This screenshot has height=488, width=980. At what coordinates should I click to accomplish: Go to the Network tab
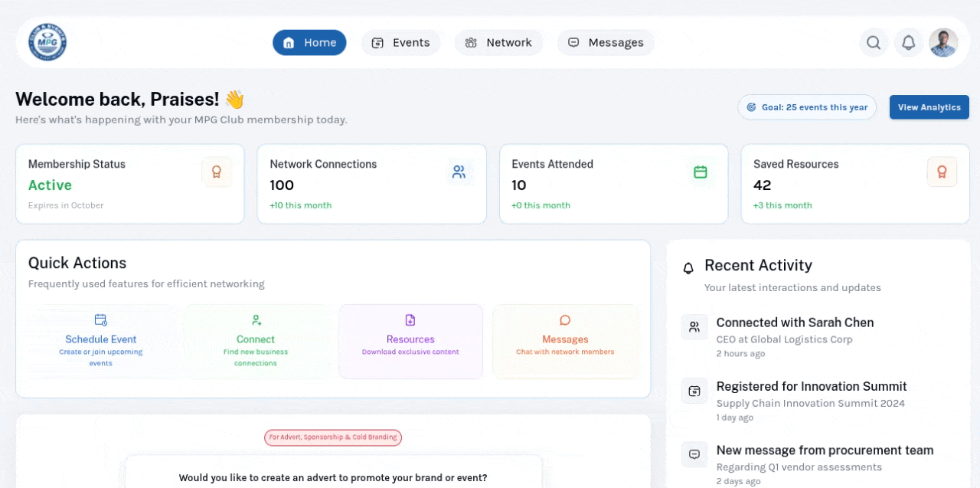pos(498,43)
